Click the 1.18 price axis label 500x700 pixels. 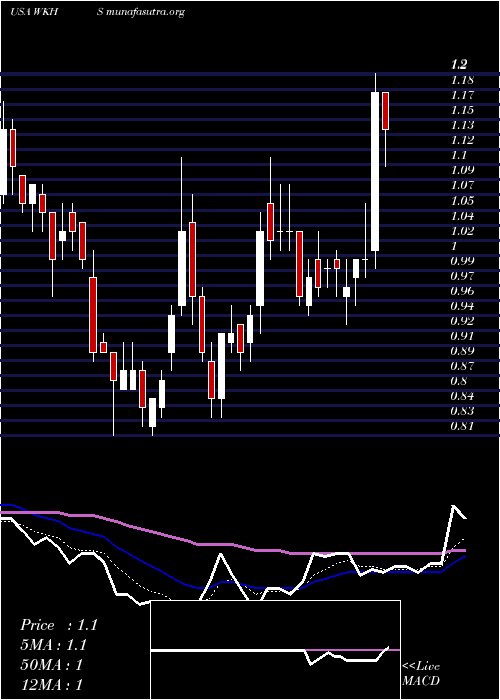point(462,80)
